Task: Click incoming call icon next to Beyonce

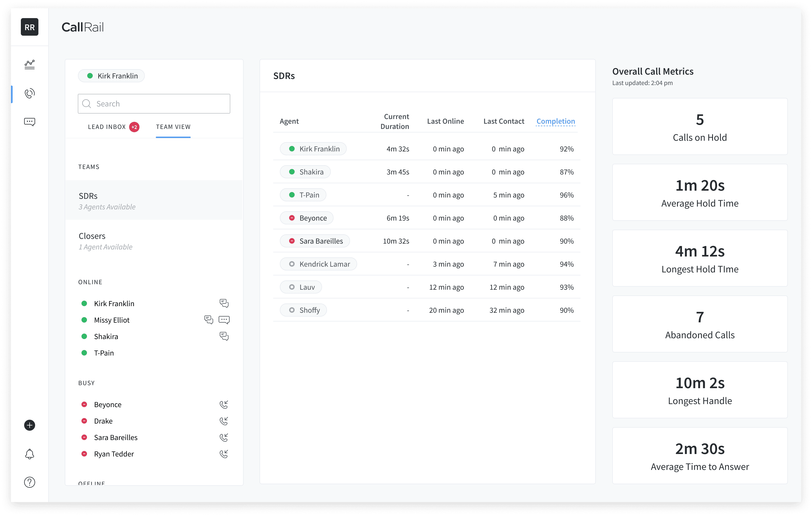Action: pyautogui.click(x=224, y=404)
